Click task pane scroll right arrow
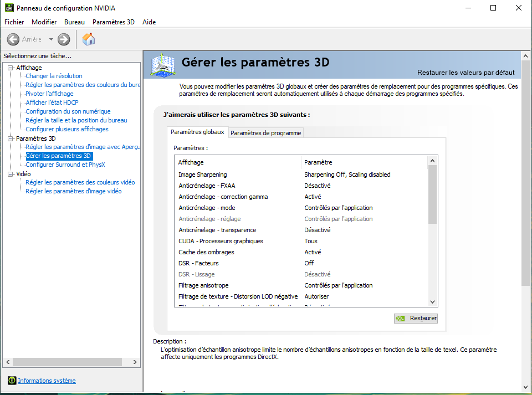The height and width of the screenshot is (395, 532). coord(135,362)
